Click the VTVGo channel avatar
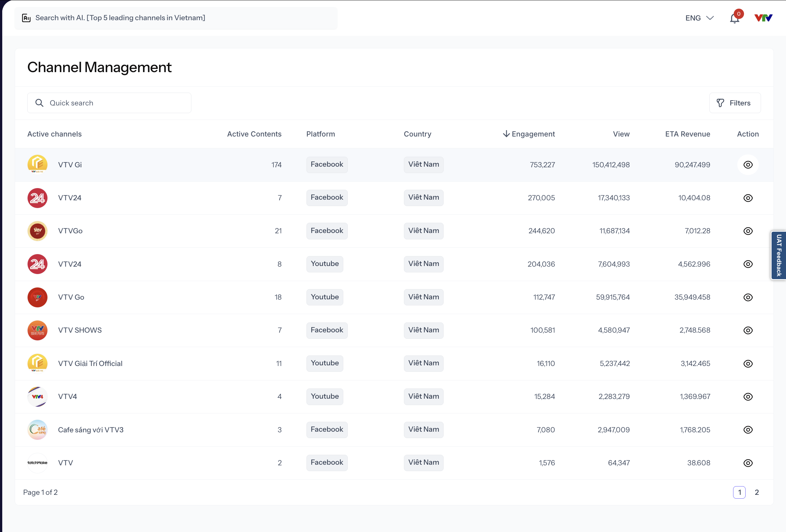 pyautogui.click(x=37, y=231)
